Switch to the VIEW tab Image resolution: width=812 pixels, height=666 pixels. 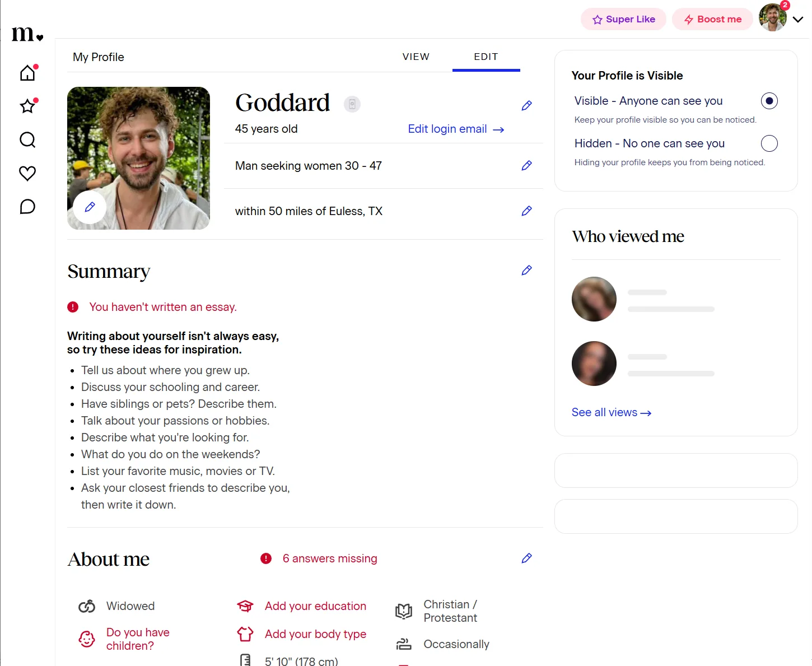click(416, 57)
